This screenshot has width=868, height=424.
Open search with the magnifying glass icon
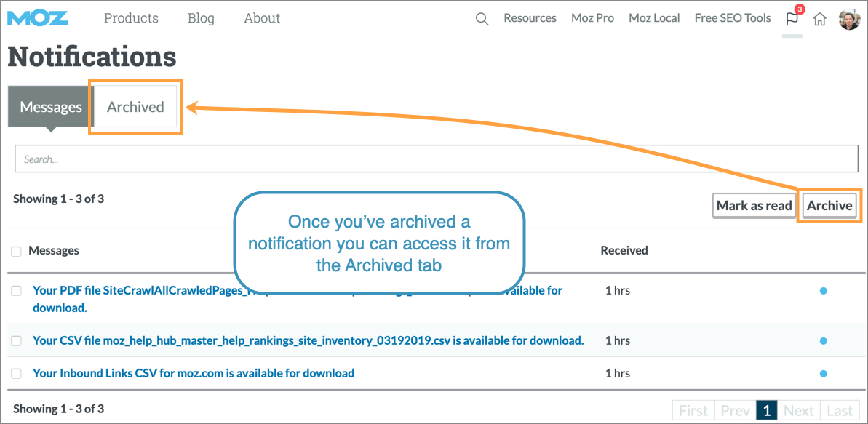[x=481, y=18]
